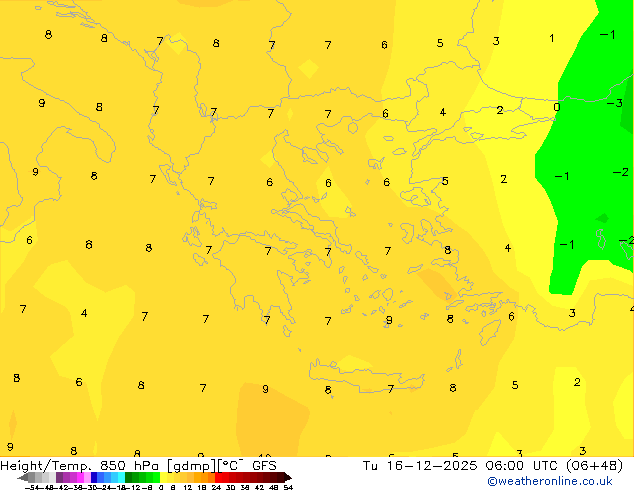Click the 0 temperature value on the map
The height and width of the screenshot is (490, 634).
pyautogui.click(x=557, y=107)
